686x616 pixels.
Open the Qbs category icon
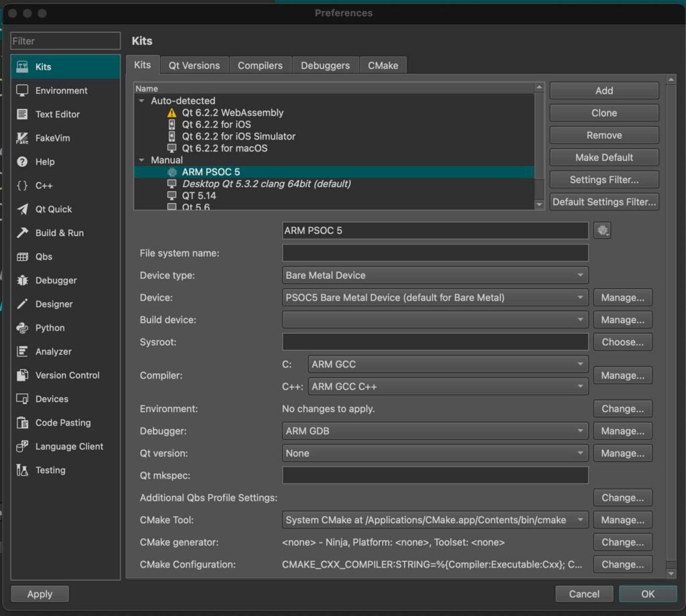[22, 257]
